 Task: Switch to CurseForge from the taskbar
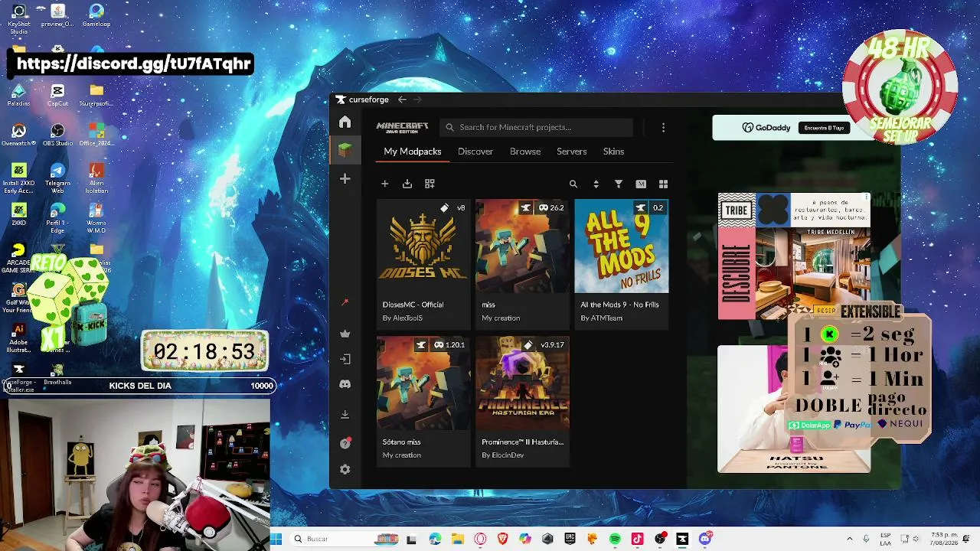tap(682, 539)
